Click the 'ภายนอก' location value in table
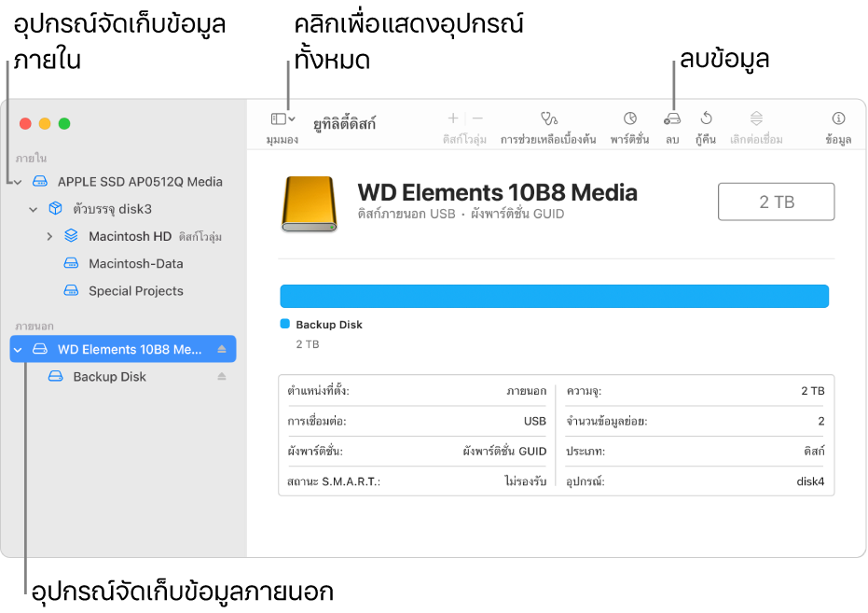The width and height of the screenshot is (868, 613). [x=527, y=391]
